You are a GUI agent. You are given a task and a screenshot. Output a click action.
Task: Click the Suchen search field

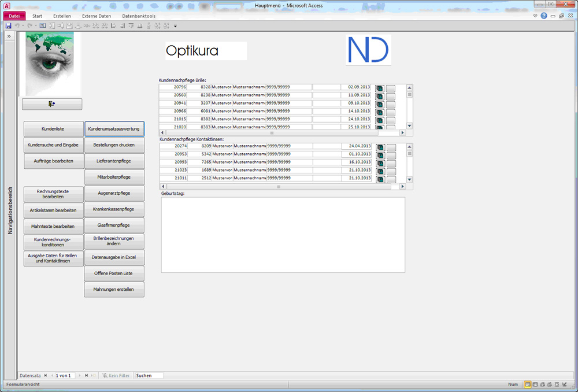(x=149, y=375)
